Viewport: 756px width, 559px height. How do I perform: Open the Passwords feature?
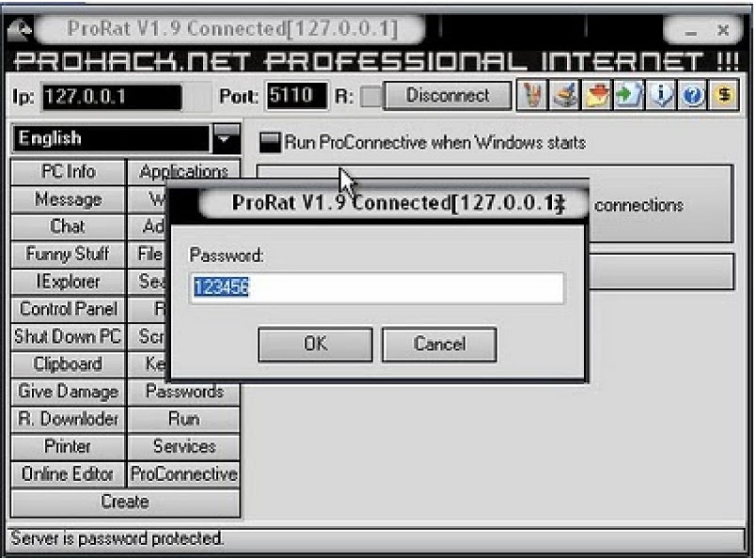182,392
